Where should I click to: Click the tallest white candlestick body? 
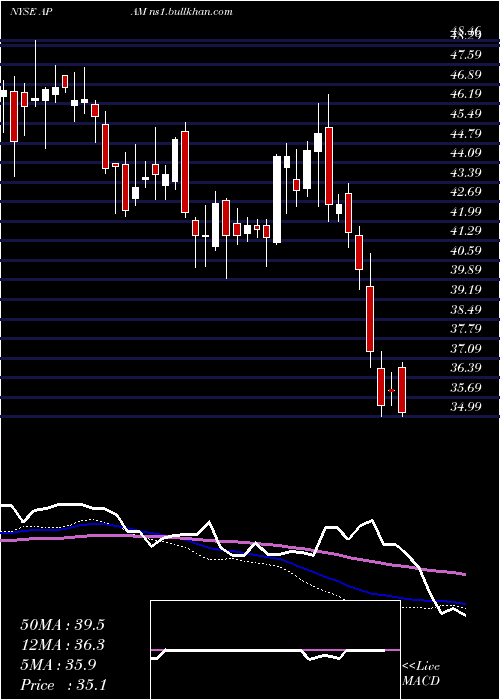tap(277, 200)
